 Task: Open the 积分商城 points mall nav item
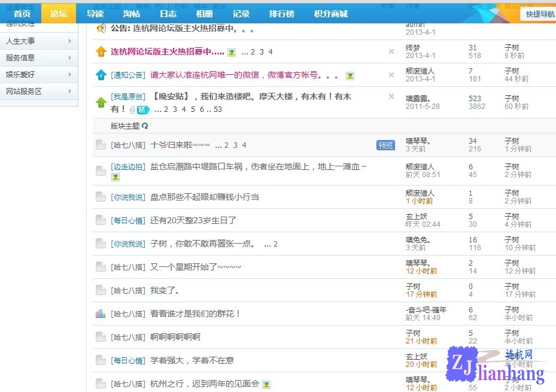point(331,14)
